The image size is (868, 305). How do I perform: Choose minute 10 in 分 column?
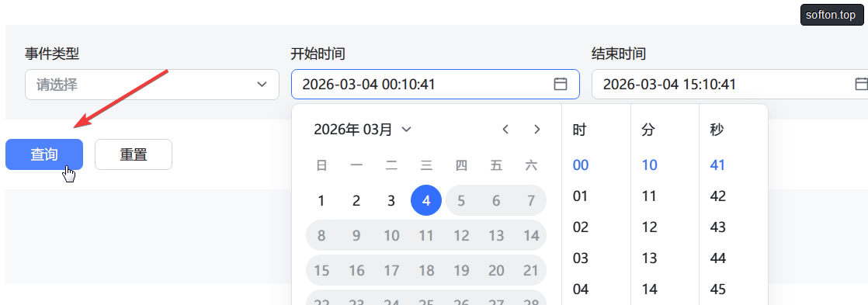(649, 165)
